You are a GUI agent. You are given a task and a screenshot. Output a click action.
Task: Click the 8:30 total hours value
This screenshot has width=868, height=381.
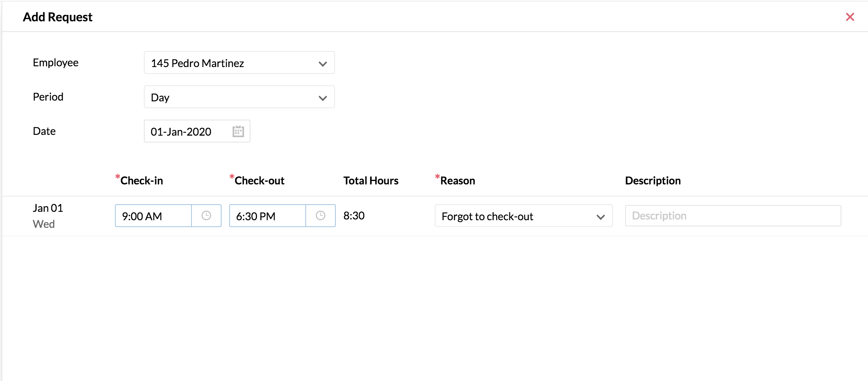(x=354, y=216)
